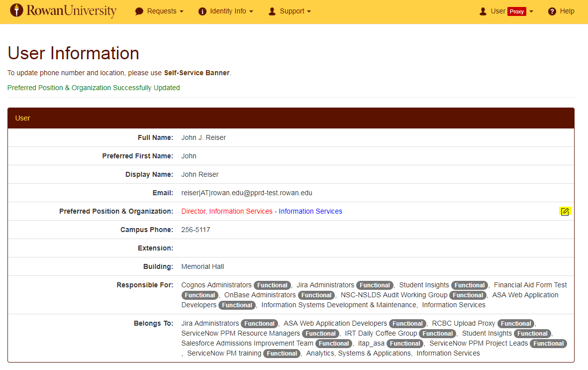Expand the Identity Info dropdown caret
Screen dimensions: 588x370
[251, 11]
